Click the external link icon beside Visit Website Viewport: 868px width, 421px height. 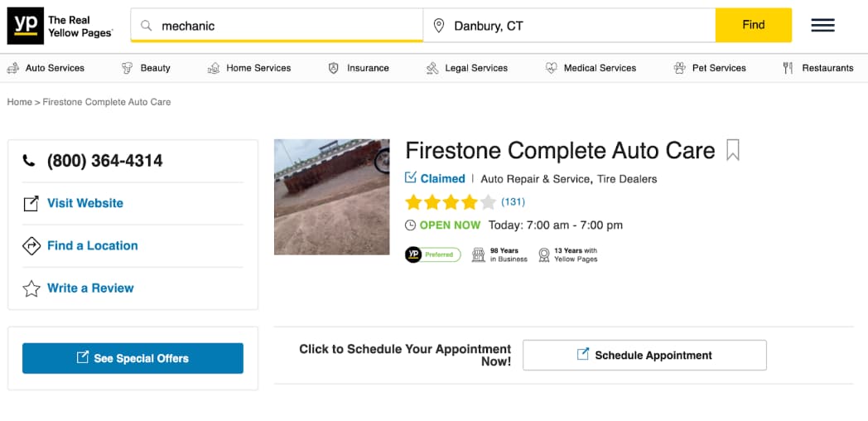click(31, 203)
